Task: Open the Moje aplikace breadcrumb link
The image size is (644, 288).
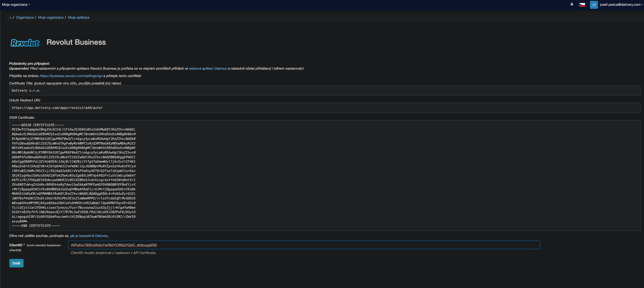Action: (79, 18)
